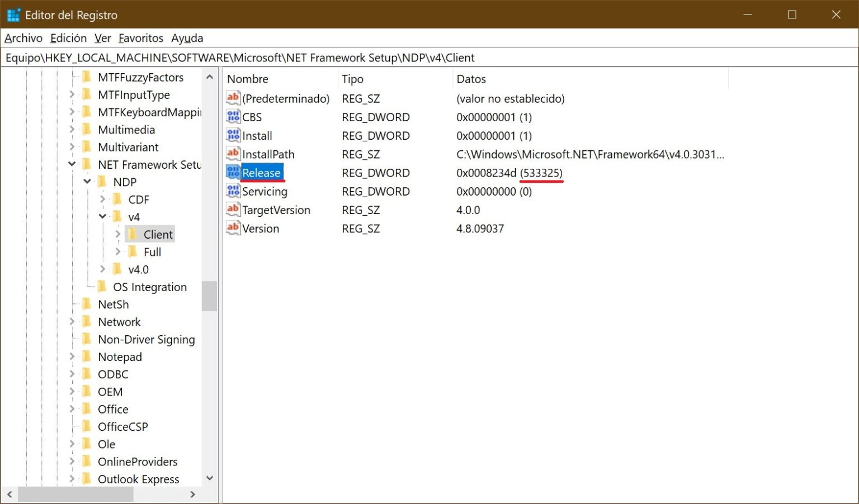Select the CBS binary value icon
859x504 pixels.
pyautogui.click(x=233, y=117)
